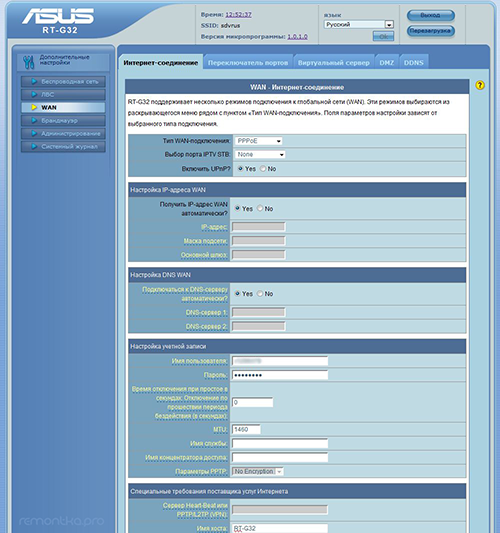This screenshot has height=533, width=500.
Task: Click the idle disconnect time field
Action: pyautogui.click(x=252, y=402)
